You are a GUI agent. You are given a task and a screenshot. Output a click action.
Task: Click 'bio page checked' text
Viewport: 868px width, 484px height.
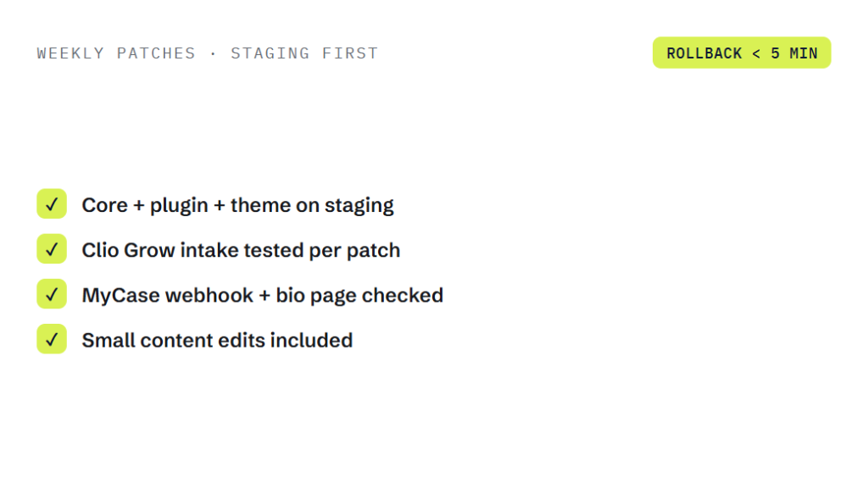tap(359, 296)
